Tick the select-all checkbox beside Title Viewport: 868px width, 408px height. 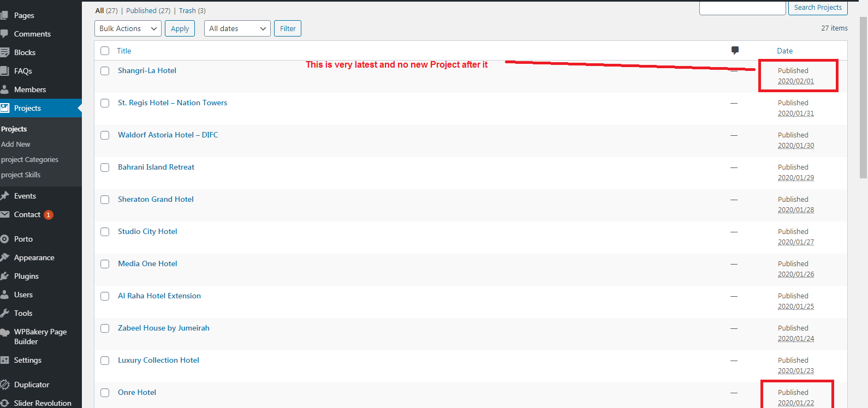(105, 51)
